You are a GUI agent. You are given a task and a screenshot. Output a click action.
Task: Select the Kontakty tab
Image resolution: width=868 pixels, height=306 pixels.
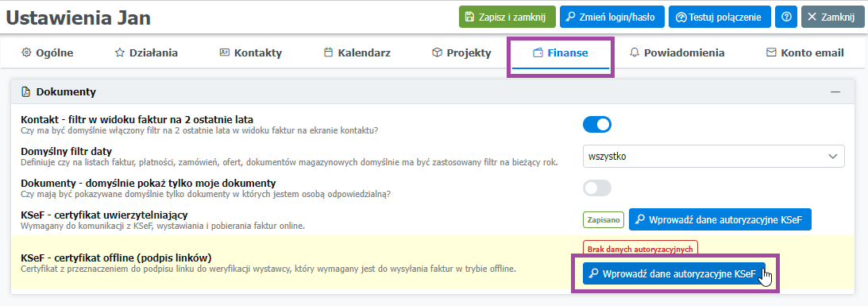tap(251, 53)
